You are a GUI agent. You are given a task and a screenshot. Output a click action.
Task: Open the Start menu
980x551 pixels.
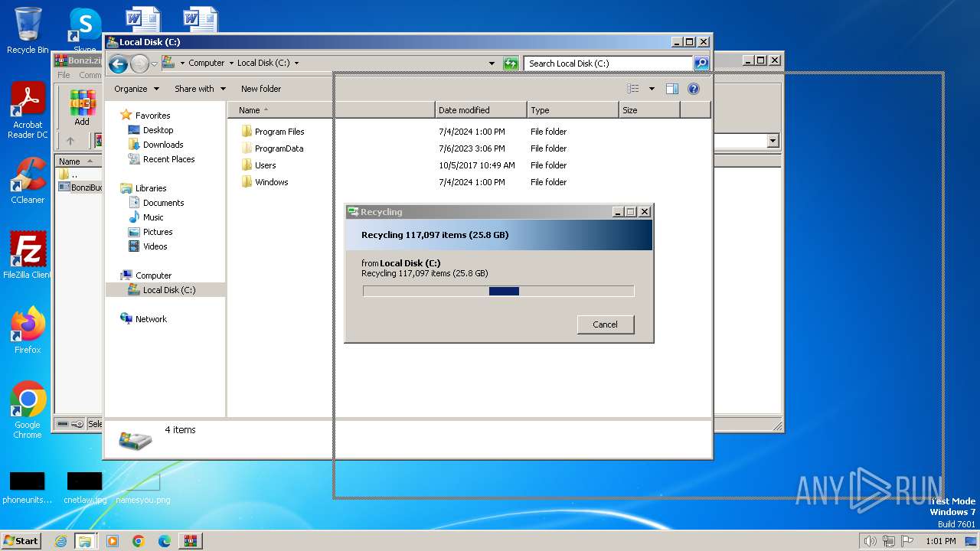[x=21, y=540]
